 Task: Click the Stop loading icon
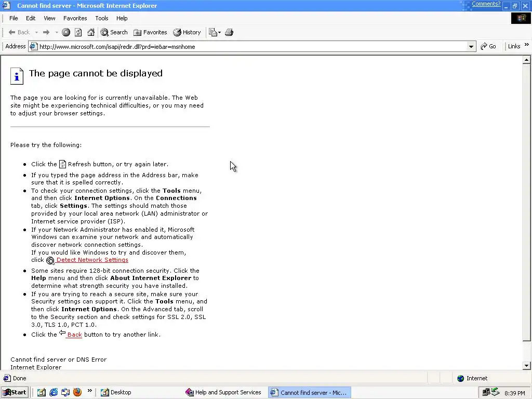(66, 32)
